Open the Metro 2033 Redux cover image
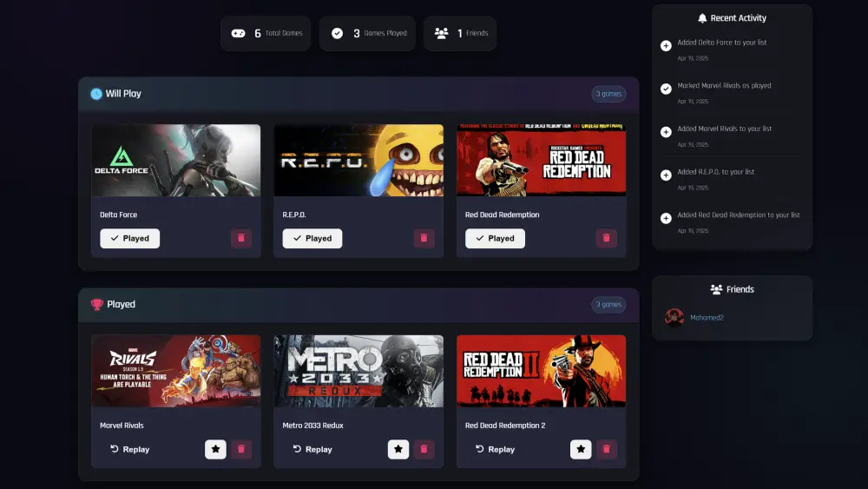The width and height of the screenshot is (868, 489). tap(358, 371)
